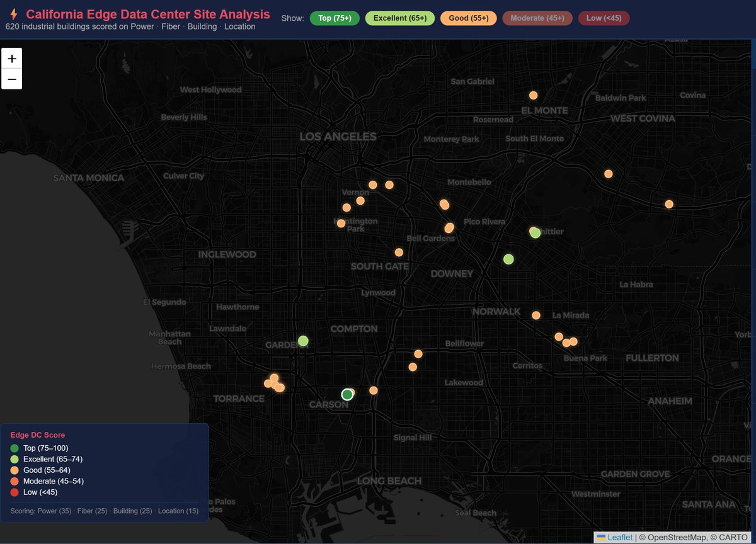Viewport: 756px width, 544px height.
Task: Enable the Low (<45) filter
Action: [604, 18]
